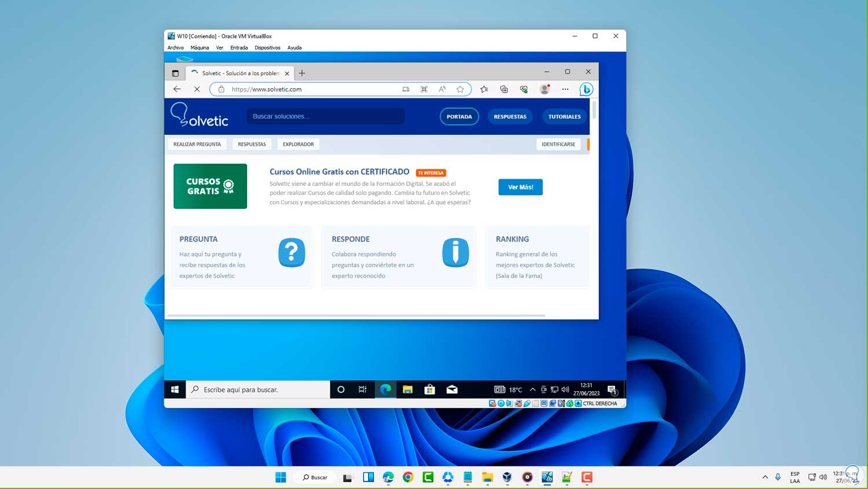
Task: Open RESPUESTAS in the blue header
Action: tap(510, 116)
